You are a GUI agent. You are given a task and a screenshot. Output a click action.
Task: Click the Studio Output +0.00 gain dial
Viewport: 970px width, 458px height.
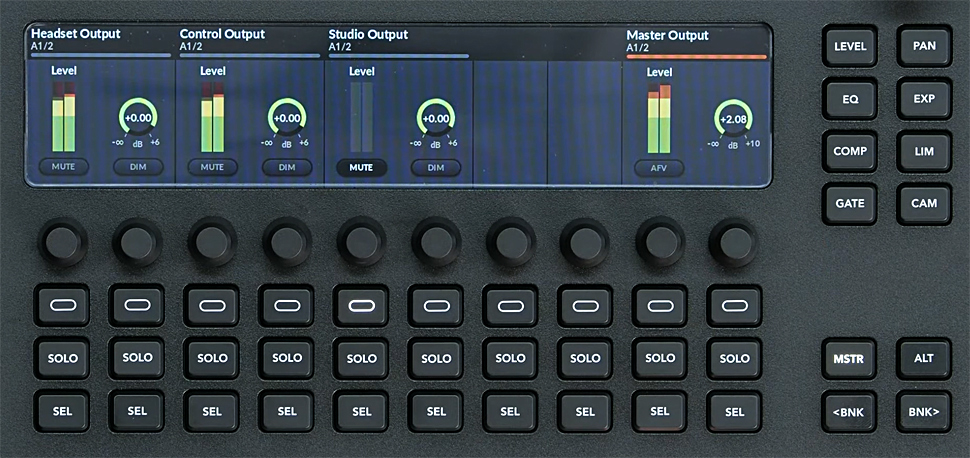click(436, 118)
